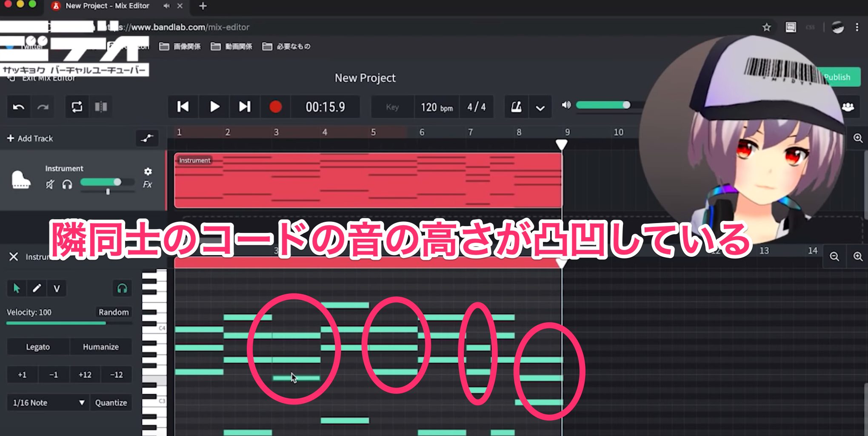Open the Key selector
Screen dimensions: 868x436
pos(392,107)
